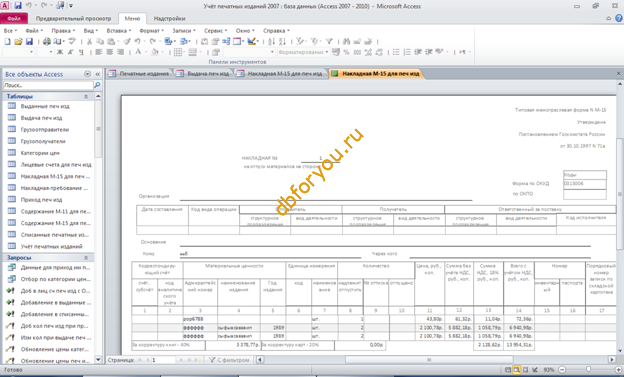
Task: Open the 'Все объекты Access' dropdown arrow
Action: [88, 74]
